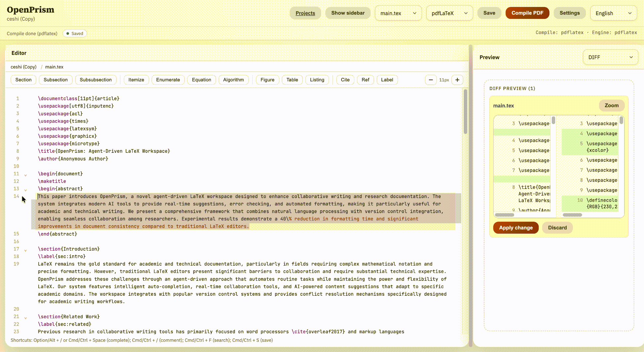The height and width of the screenshot is (352, 644).
Task: Click the \usepackage{microtype} line
Action: pyautogui.click(x=69, y=144)
